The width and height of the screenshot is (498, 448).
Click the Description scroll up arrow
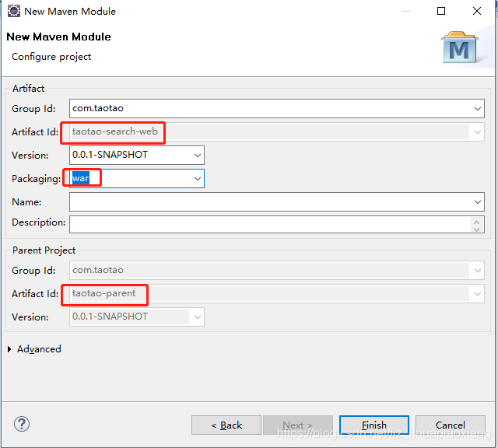click(476, 222)
